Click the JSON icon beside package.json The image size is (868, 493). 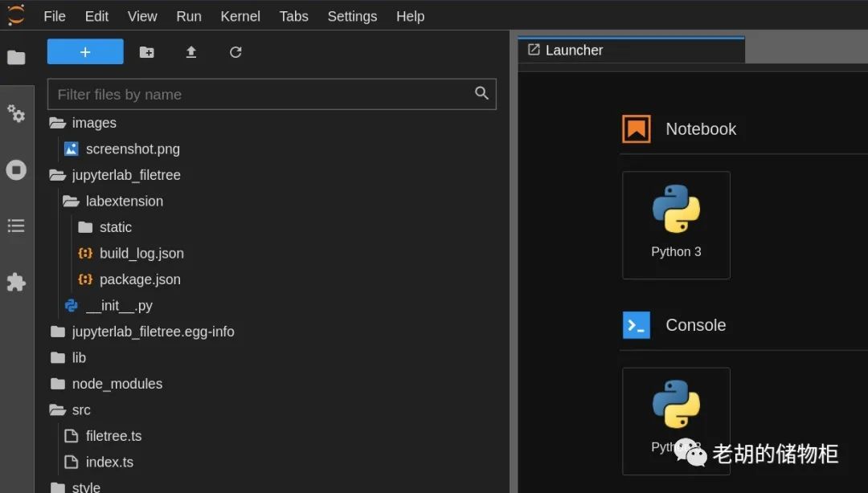(85, 279)
